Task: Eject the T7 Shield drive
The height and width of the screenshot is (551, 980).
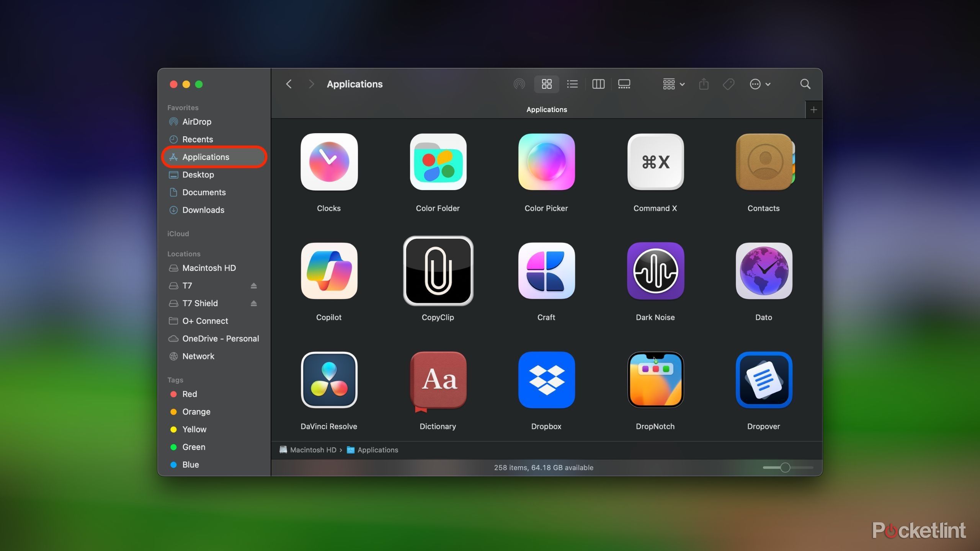Action: [x=253, y=303]
